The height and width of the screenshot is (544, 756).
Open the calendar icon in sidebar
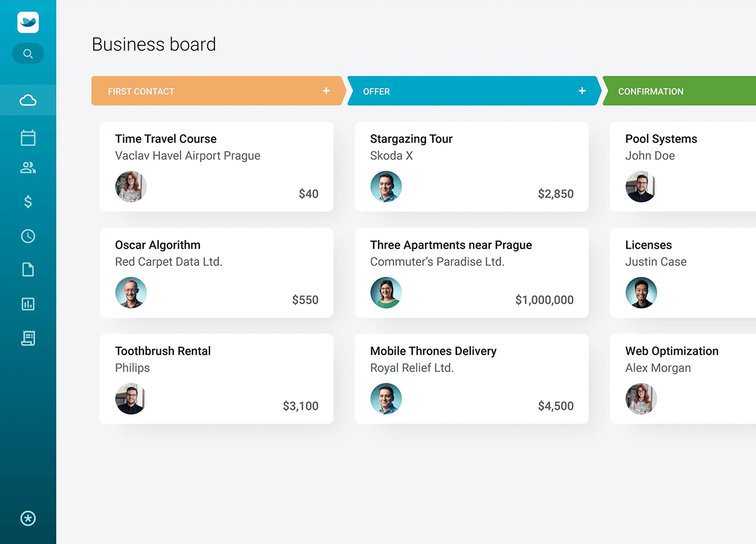click(28, 138)
